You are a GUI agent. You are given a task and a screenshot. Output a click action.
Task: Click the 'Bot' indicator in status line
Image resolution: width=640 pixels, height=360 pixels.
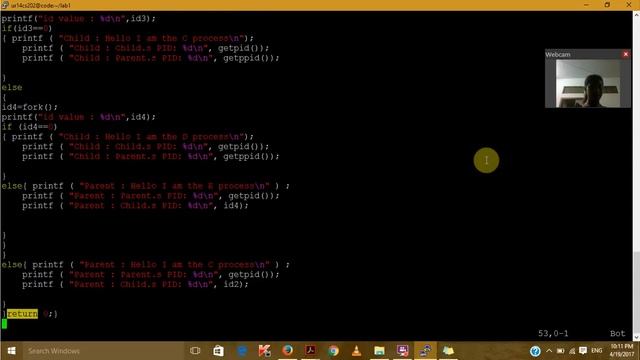618,333
